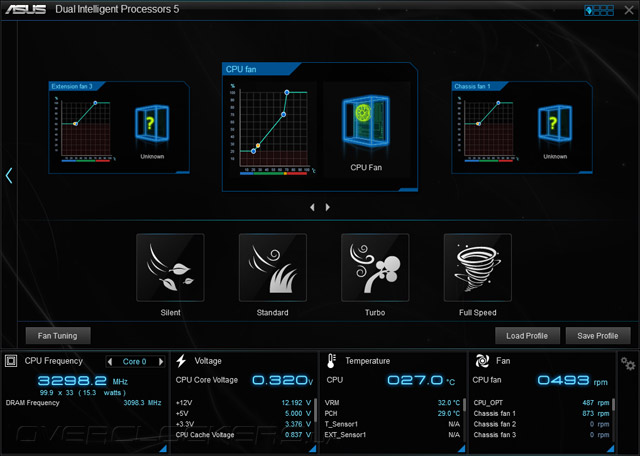The width and height of the screenshot is (640, 456).
Task: Close the Dual Intelligent Processors window
Action: coord(629,10)
